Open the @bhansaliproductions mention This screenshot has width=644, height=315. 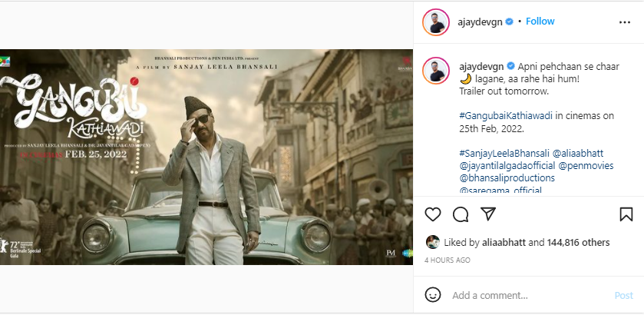(510, 177)
